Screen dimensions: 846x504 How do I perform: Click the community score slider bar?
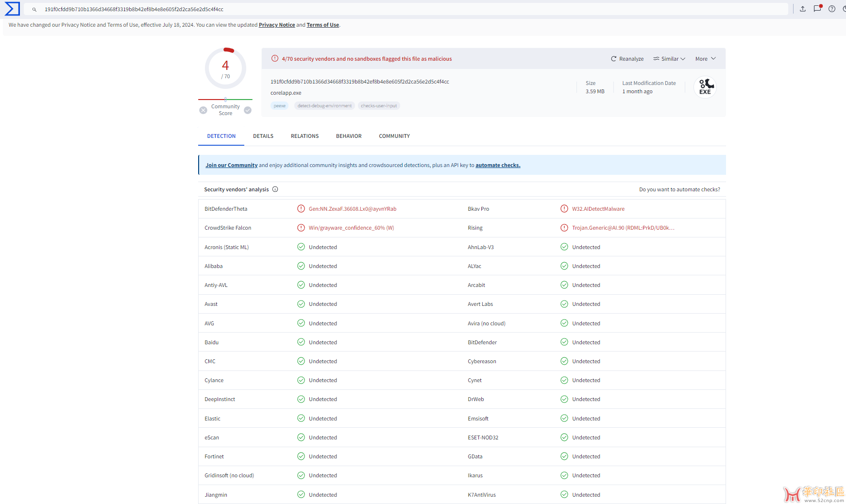click(x=225, y=100)
